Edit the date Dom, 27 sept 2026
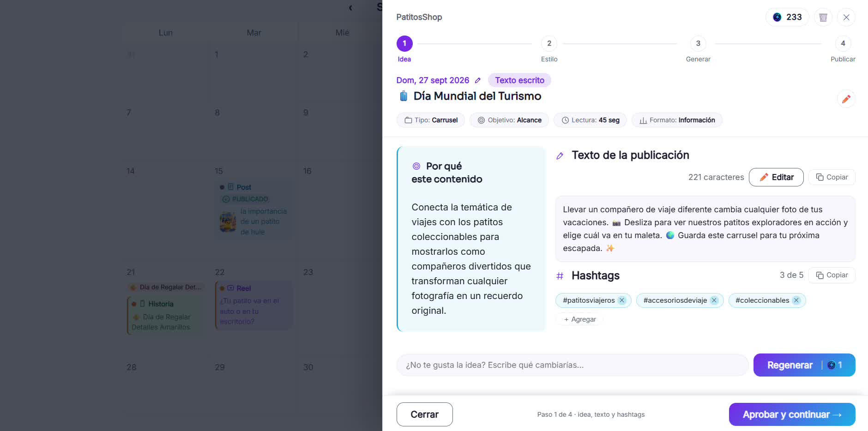Viewport: 868px width, 431px height. coord(477,80)
